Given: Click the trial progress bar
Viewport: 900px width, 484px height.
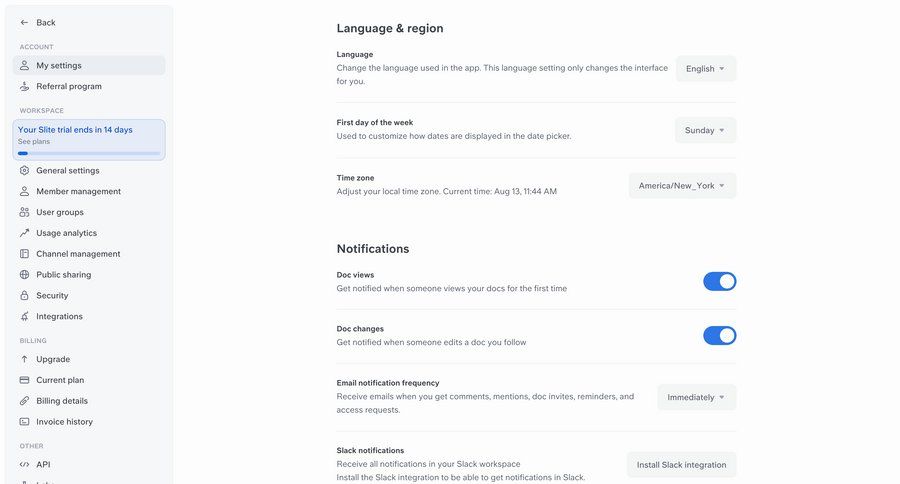Looking at the screenshot, I should [89, 153].
